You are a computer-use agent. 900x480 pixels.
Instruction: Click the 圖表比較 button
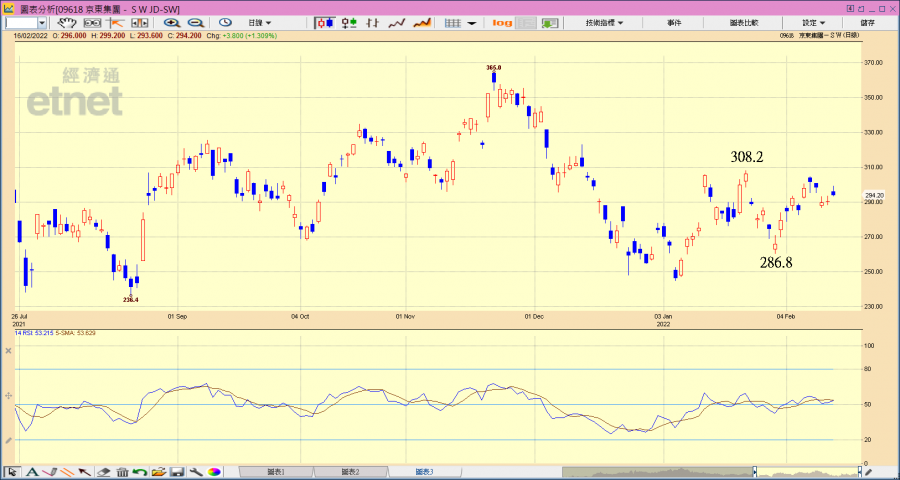click(743, 22)
